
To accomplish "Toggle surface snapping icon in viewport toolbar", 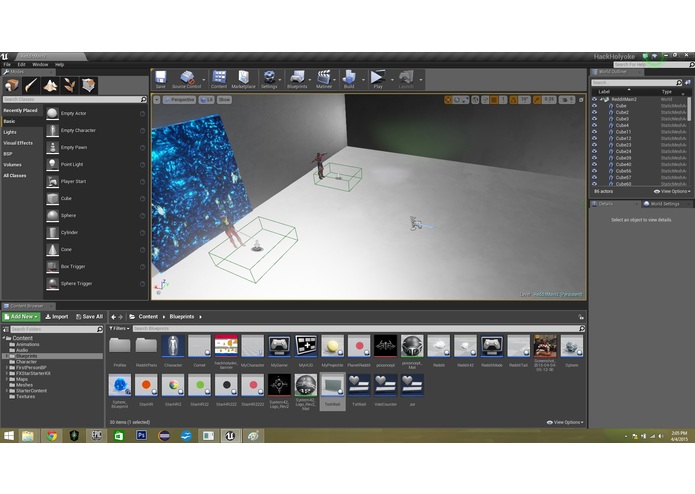I will pyautogui.click(x=485, y=100).
